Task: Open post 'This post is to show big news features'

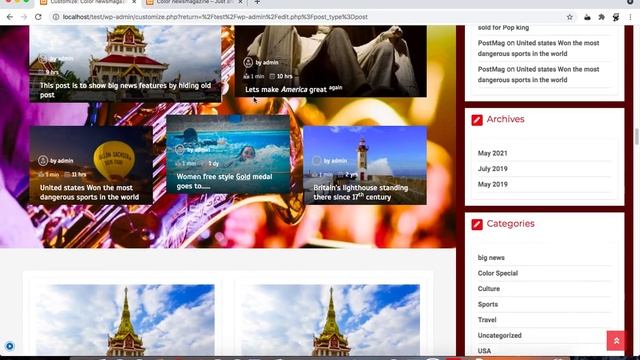Action: 125,90
